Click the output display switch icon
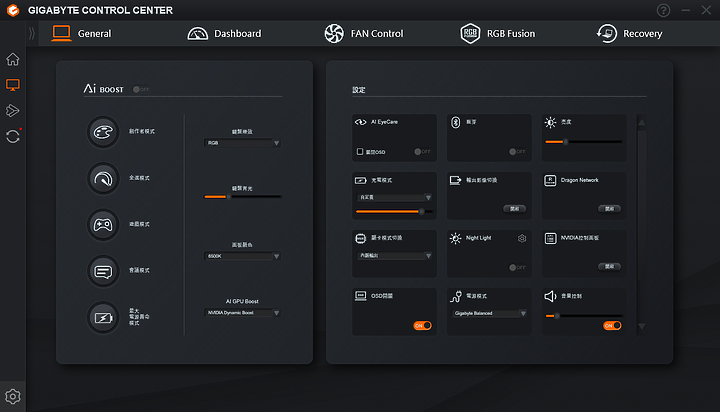Screen dimensions: 720x412 point(456,180)
